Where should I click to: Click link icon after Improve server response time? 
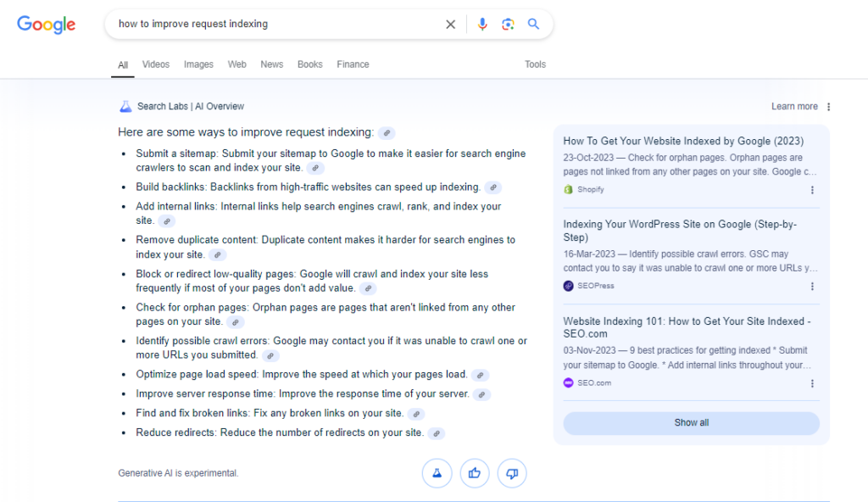point(482,394)
